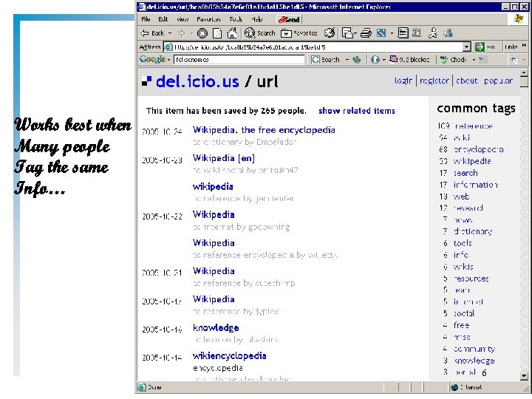Open the IE Search pane
The image size is (532, 399).
coord(260,33)
